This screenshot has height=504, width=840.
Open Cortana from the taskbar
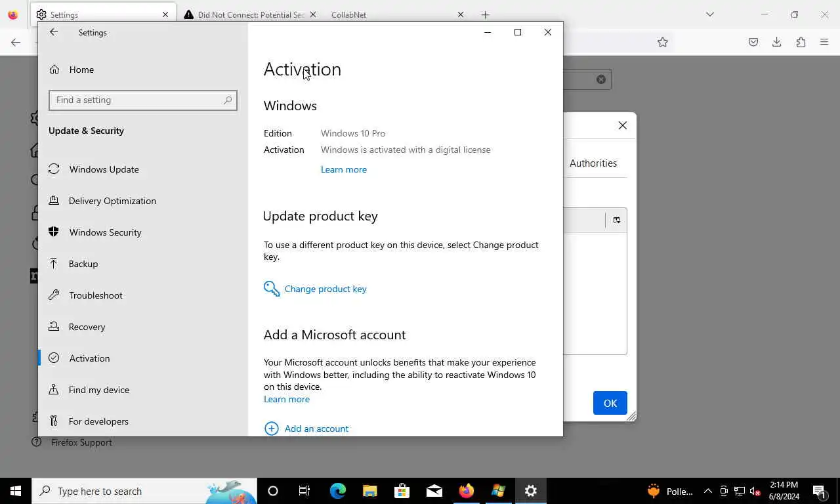point(273,491)
